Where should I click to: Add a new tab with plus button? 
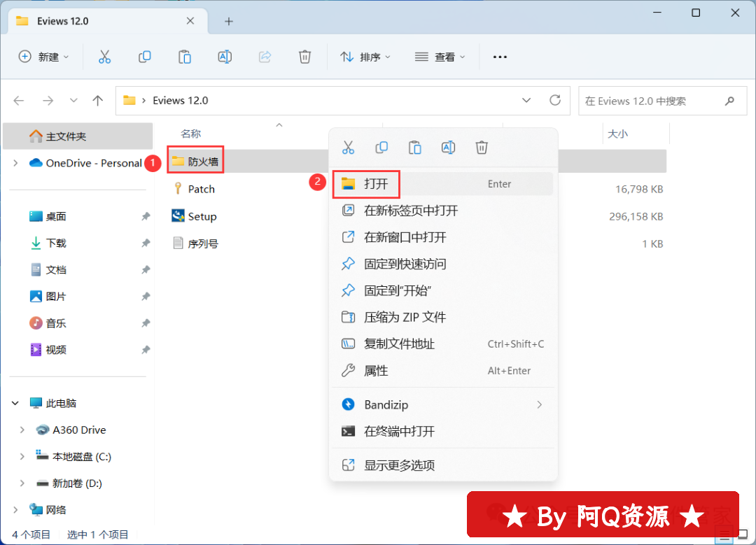point(228,21)
